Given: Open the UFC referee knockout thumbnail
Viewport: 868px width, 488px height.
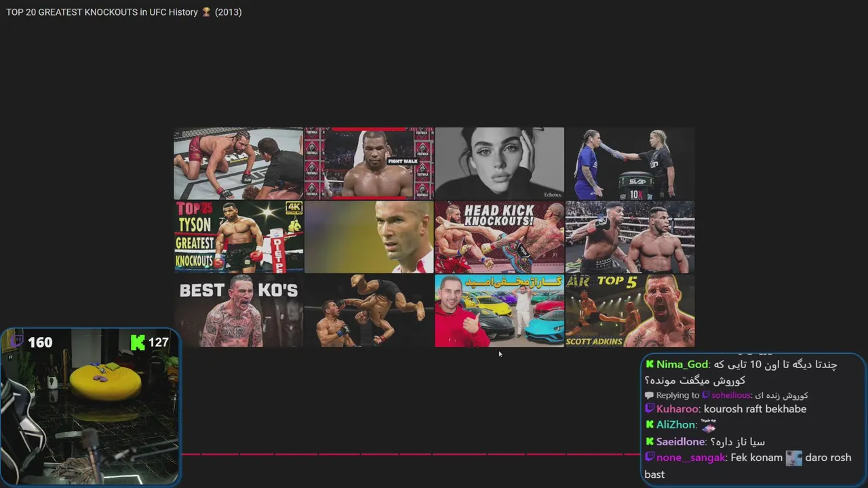Looking at the screenshot, I should [239, 163].
